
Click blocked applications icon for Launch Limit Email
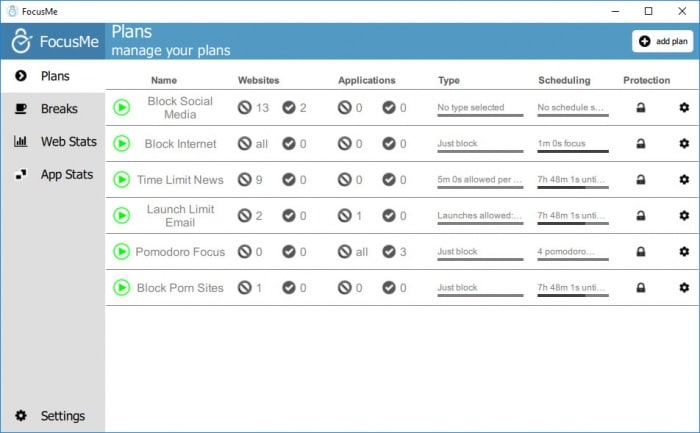[x=345, y=216]
